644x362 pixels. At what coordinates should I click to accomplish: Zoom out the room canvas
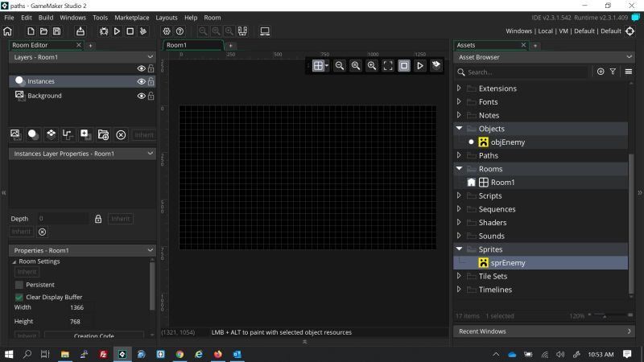[x=340, y=66]
